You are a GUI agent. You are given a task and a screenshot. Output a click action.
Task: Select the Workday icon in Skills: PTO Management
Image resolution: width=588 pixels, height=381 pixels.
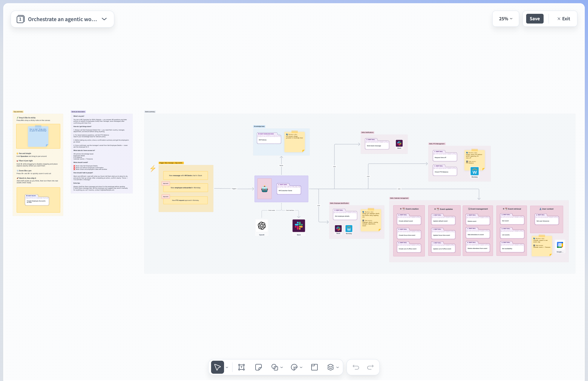(475, 171)
